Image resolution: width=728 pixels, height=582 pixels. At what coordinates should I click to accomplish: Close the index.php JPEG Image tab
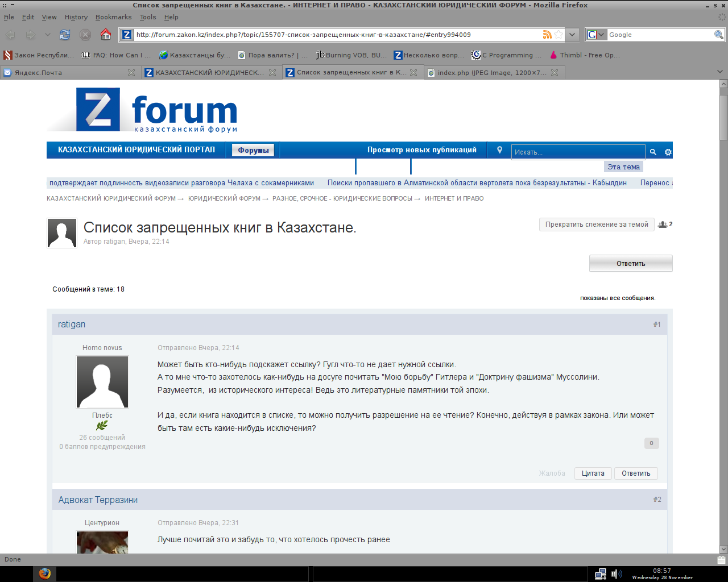click(x=555, y=73)
